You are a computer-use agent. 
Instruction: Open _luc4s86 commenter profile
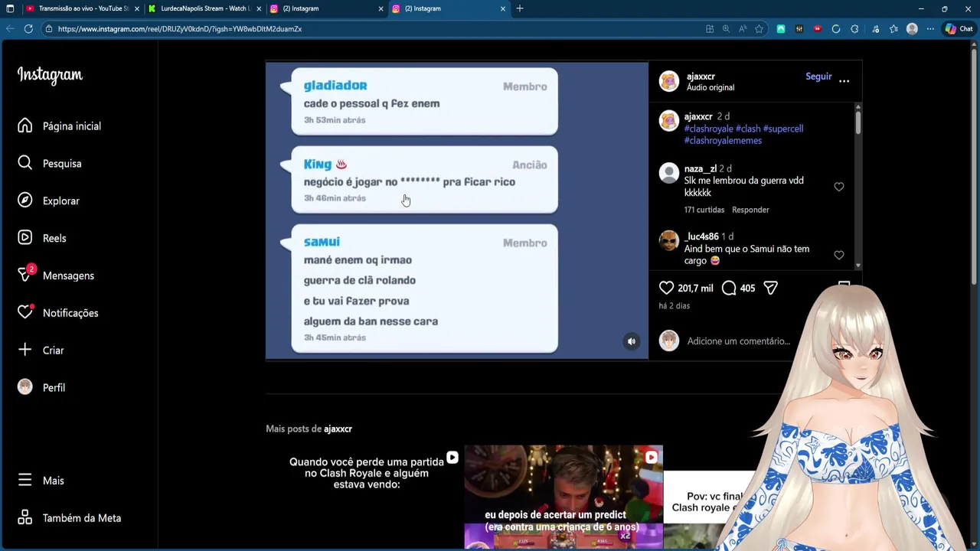point(701,236)
